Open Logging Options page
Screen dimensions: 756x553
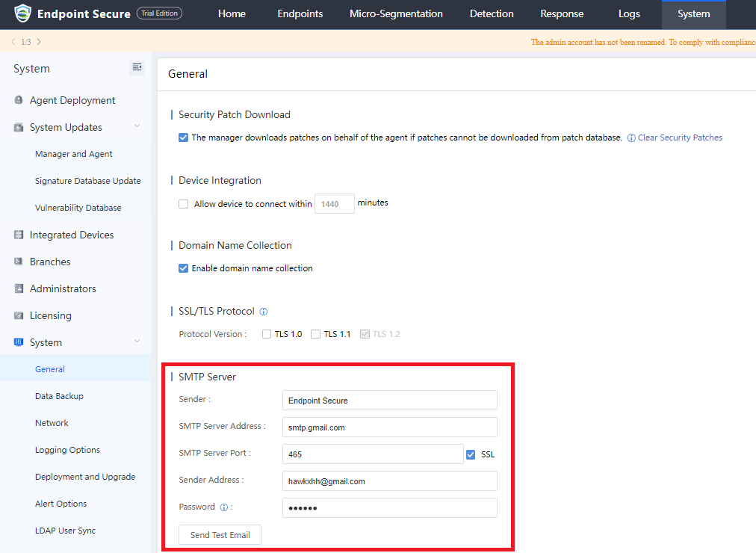click(x=67, y=451)
